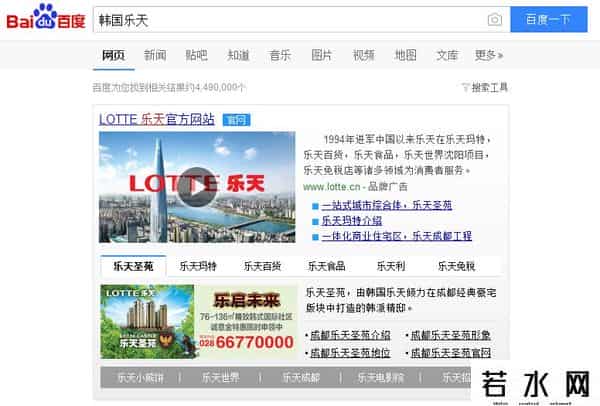Click the 1994年进军中国 description text
This screenshot has height=406, width=600.
point(396,155)
